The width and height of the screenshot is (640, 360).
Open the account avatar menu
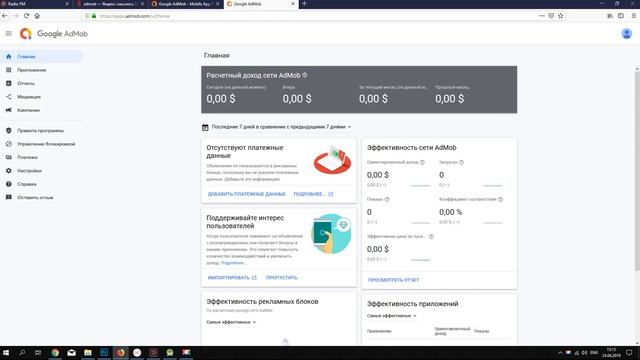tap(627, 33)
